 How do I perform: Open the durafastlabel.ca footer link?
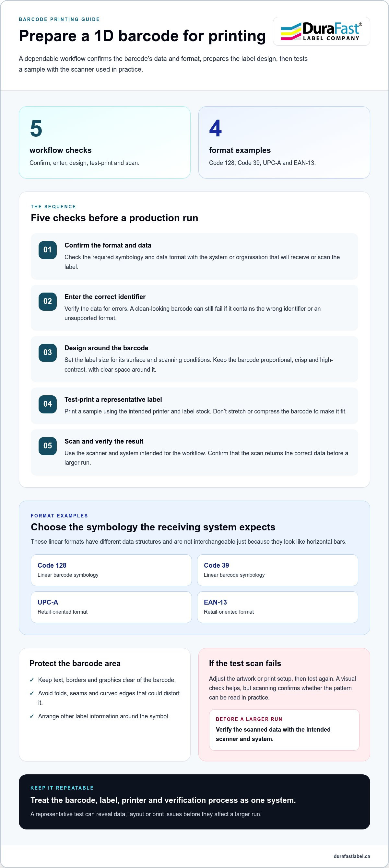(352, 856)
